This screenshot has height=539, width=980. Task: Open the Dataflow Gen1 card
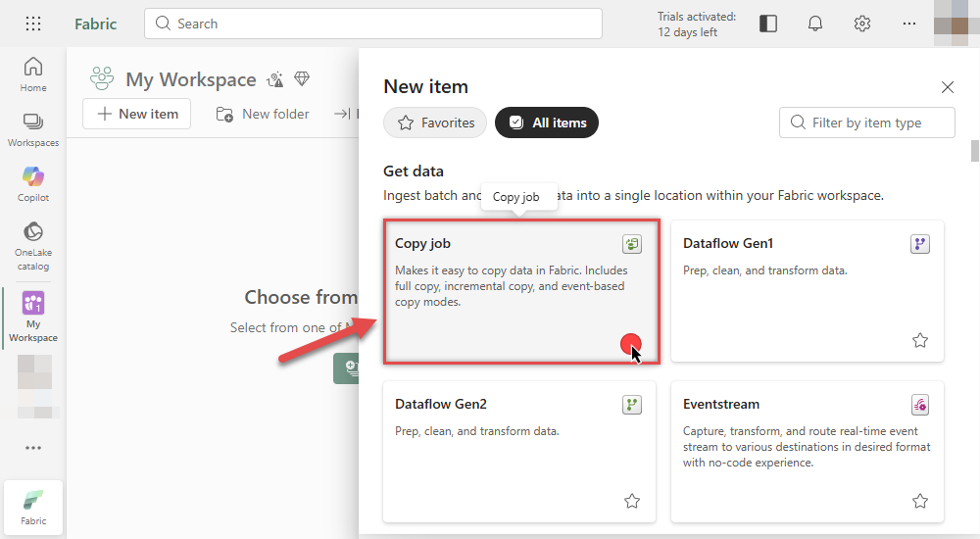[x=807, y=291]
